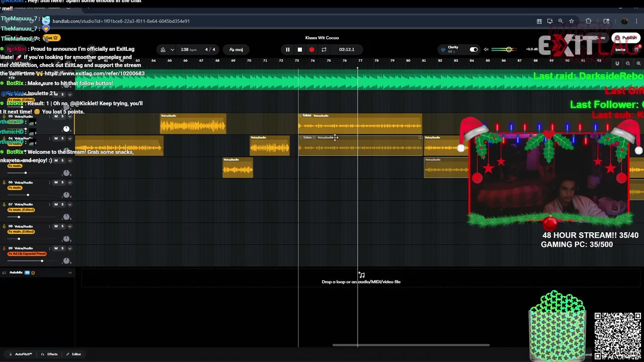Zoom in the timeline with plus magnifier
644x362 pixels.
(638, 63)
